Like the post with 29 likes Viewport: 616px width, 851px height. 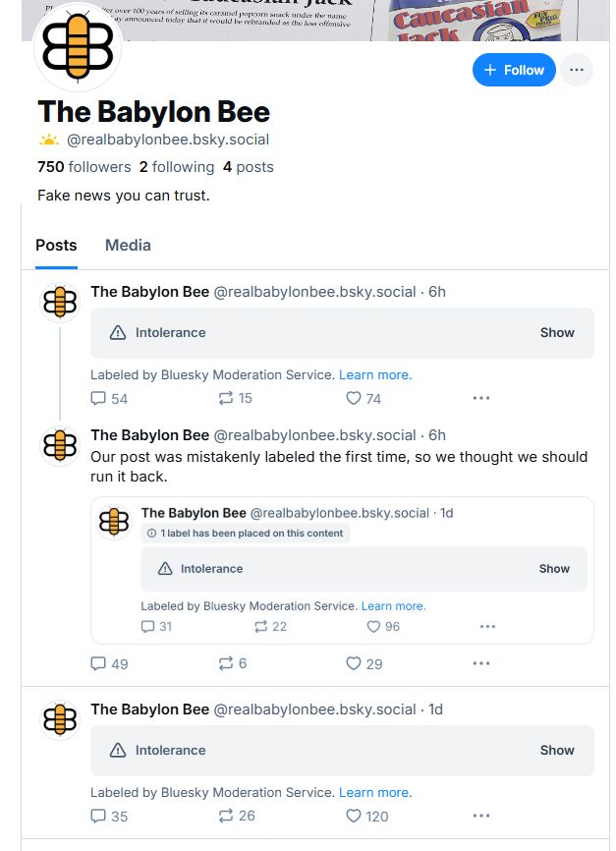pos(354,663)
